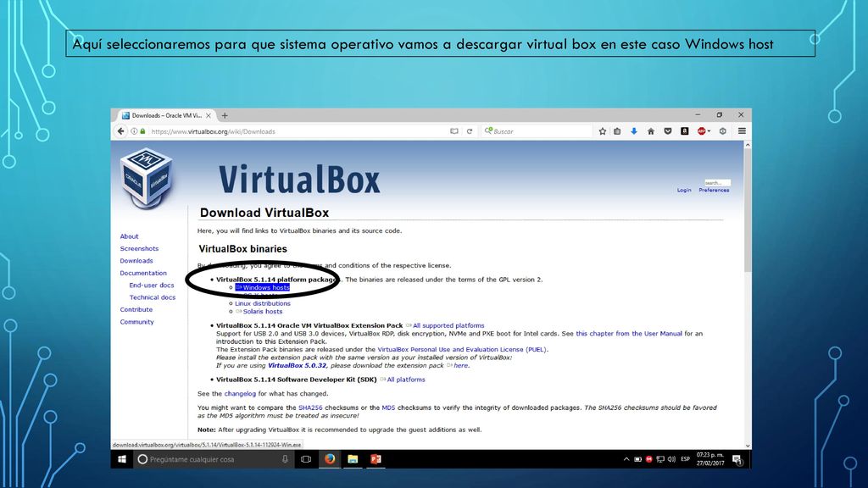868x488 pixels.
Task: Open Documentation in the sidebar
Action: click(142, 273)
